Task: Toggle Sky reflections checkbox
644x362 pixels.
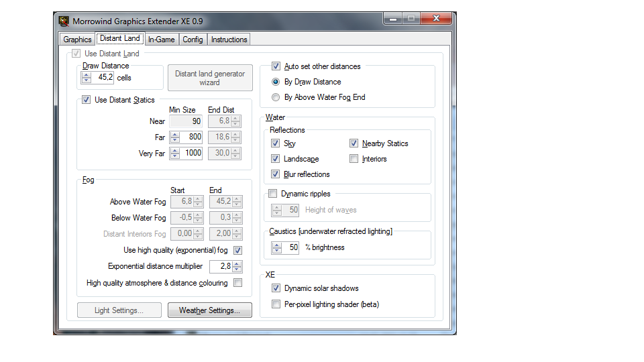Action: 276,143
